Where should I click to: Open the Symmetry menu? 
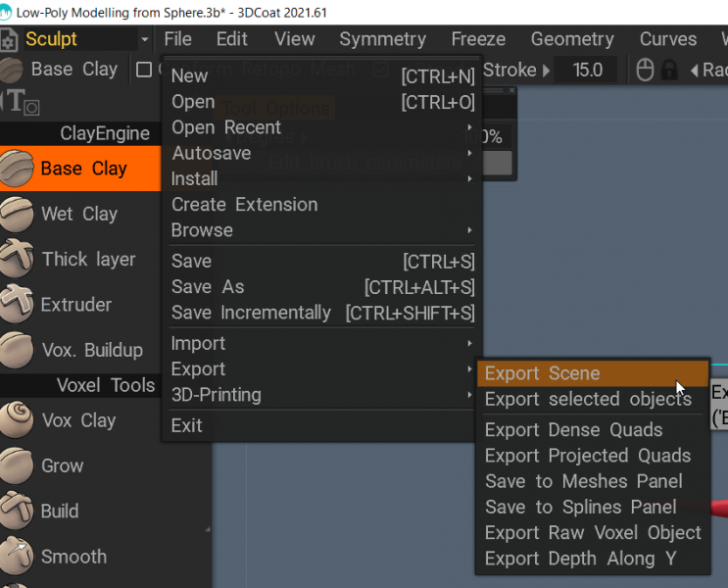pyautogui.click(x=382, y=39)
